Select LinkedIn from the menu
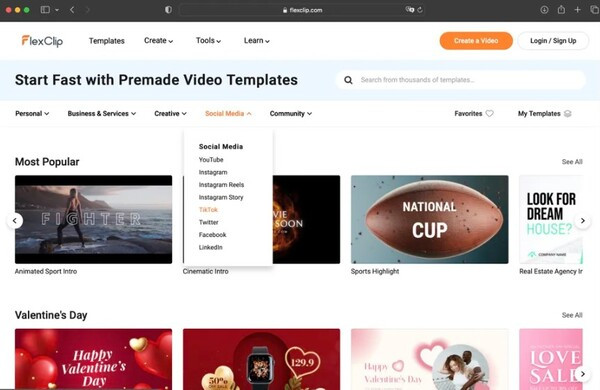600x390 pixels. [210, 247]
